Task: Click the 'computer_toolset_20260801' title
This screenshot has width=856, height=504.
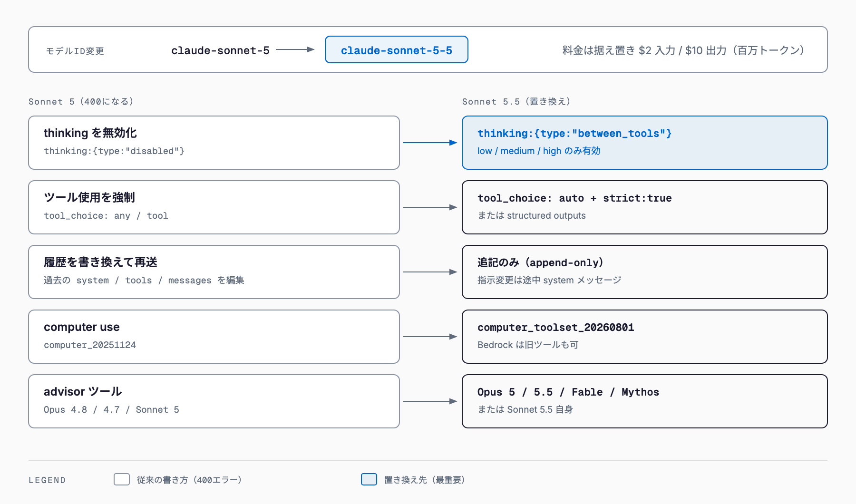Action: (x=556, y=327)
